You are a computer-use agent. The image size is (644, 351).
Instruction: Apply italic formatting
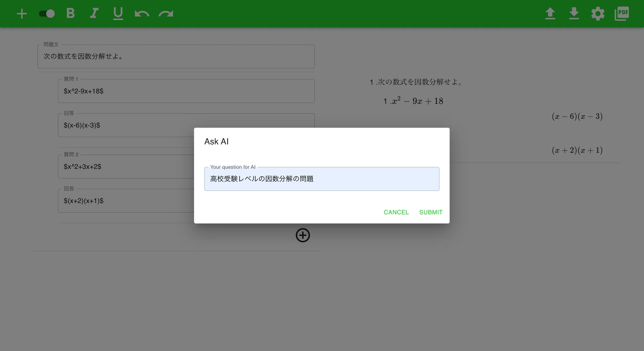94,14
